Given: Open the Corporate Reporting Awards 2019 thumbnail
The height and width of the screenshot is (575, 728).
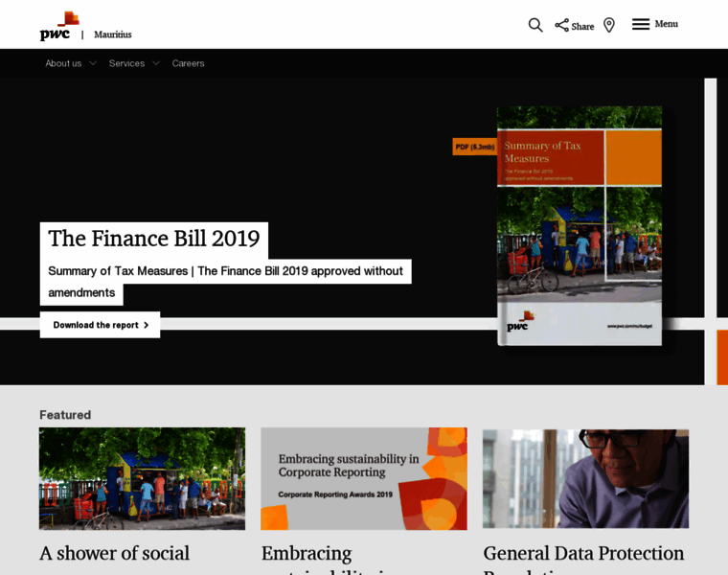Looking at the screenshot, I should (x=364, y=478).
